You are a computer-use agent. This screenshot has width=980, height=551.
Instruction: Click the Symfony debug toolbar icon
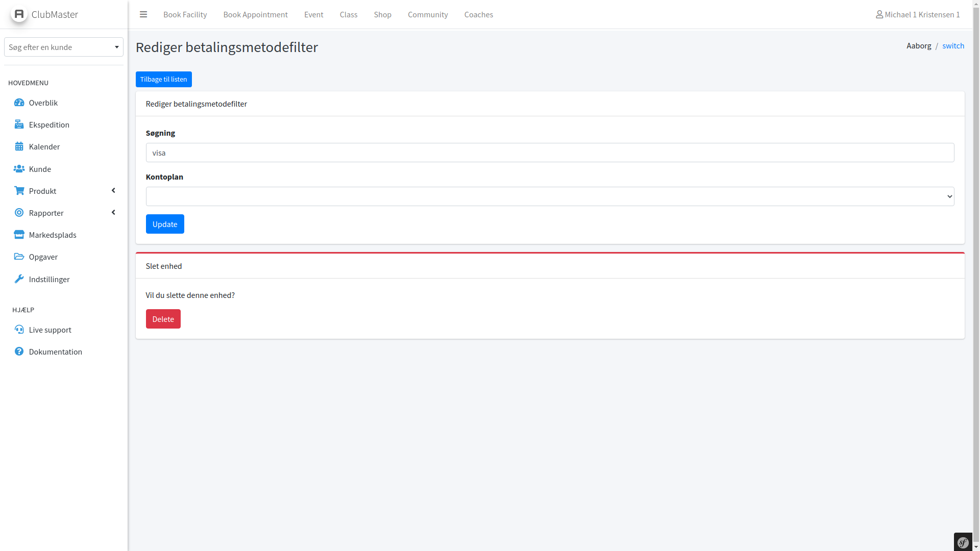(x=963, y=542)
